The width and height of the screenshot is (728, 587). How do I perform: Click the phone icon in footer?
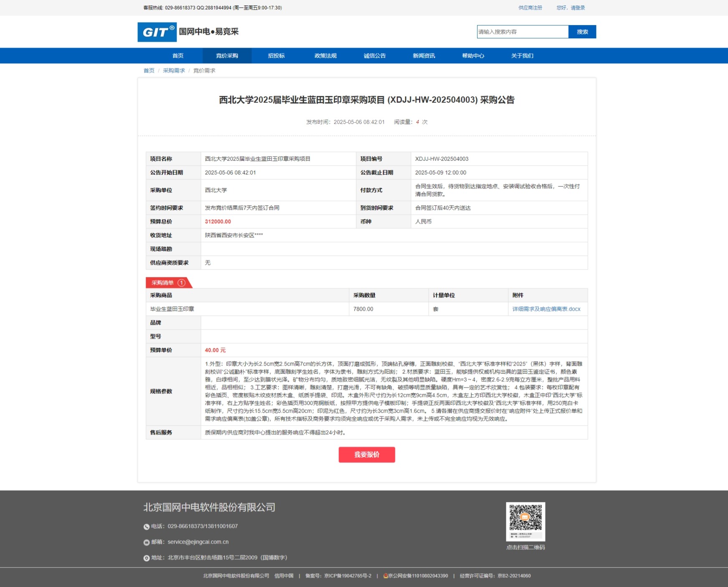(147, 527)
